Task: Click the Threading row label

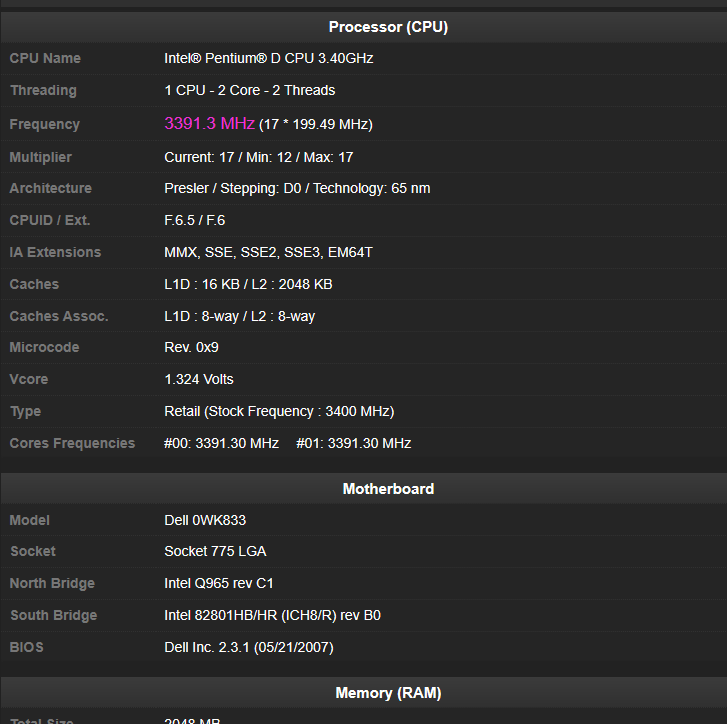Action: [43, 90]
